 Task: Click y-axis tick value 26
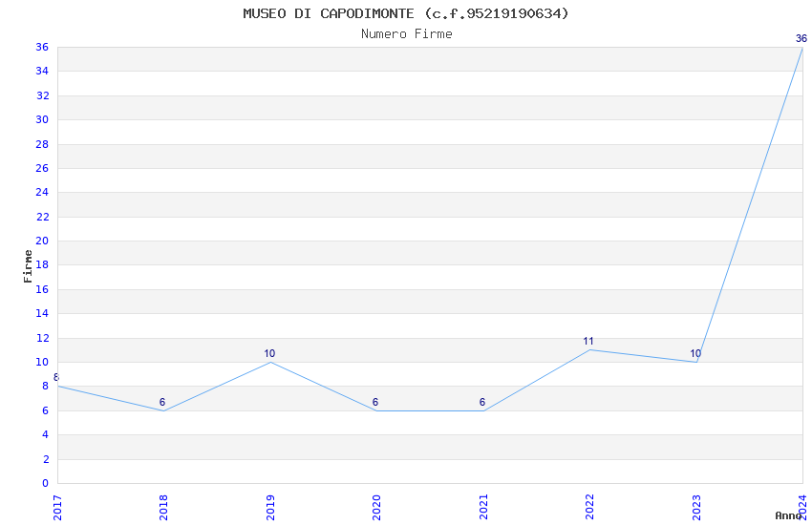42,168
